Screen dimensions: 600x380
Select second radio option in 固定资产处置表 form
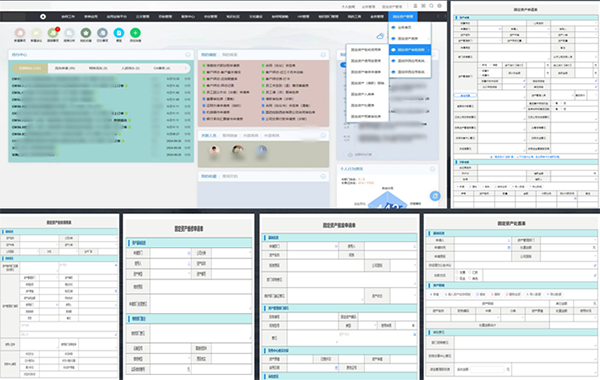(470, 272)
